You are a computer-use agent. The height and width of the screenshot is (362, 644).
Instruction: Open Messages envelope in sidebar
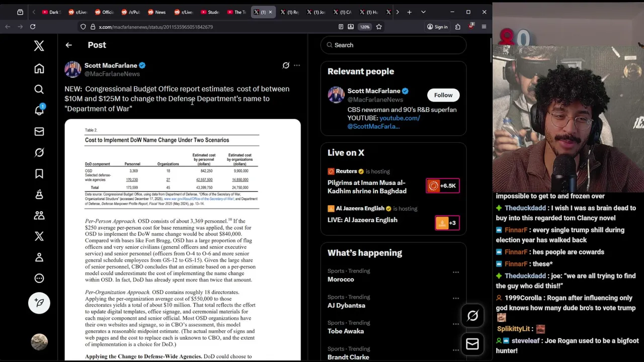39,131
